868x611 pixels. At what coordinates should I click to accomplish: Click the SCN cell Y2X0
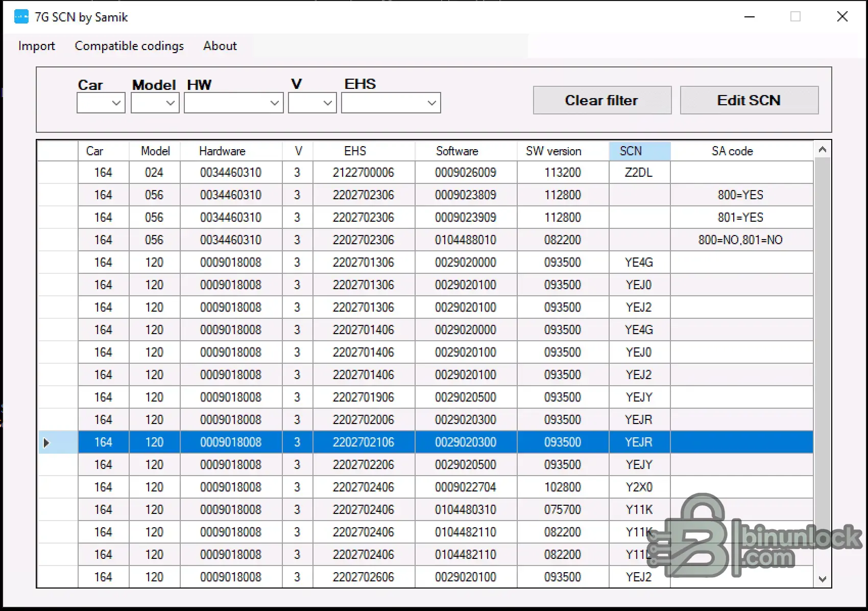(640, 487)
